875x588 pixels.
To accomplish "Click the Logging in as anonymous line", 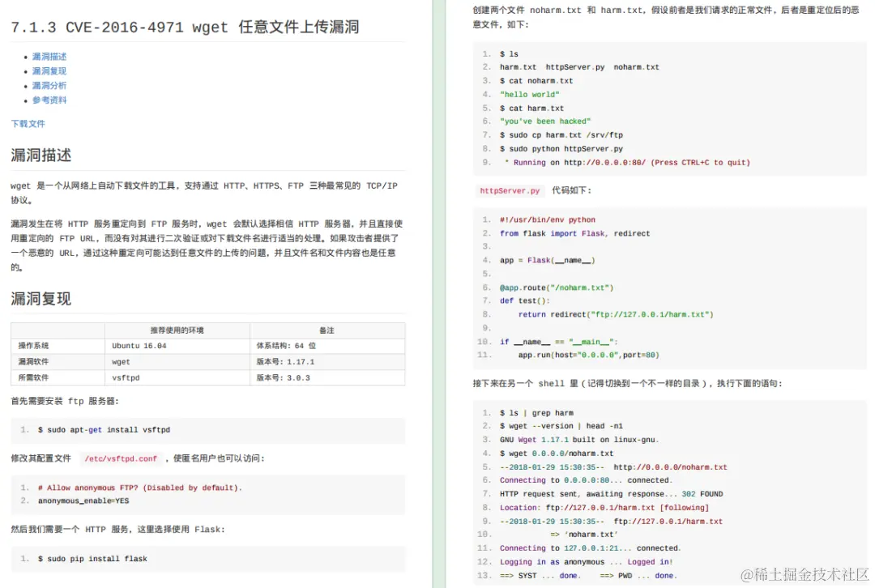I will coord(586,562).
